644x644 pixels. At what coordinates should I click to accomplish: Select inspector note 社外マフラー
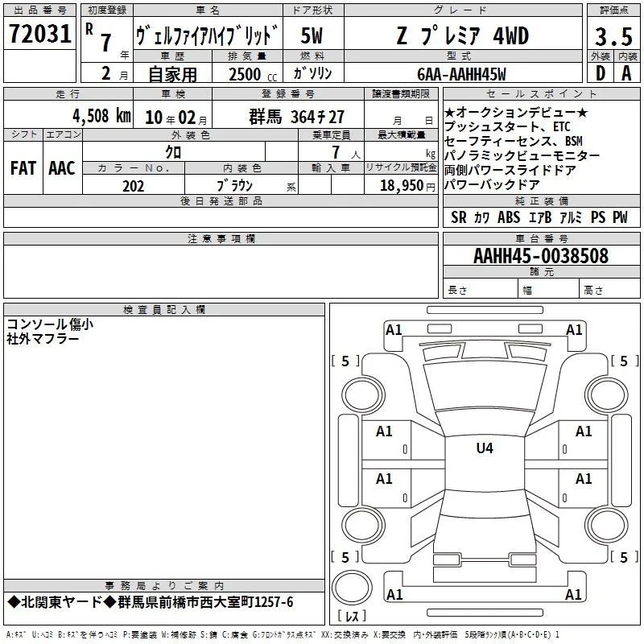click(43, 339)
